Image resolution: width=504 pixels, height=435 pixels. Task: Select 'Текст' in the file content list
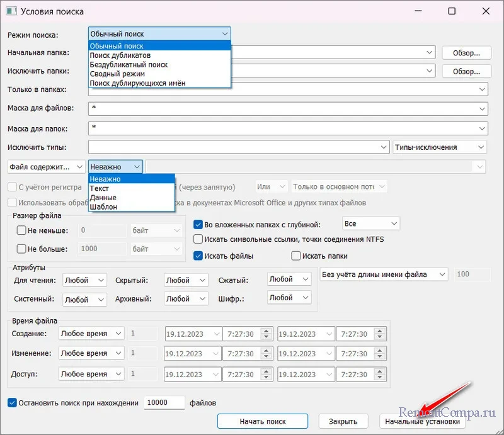100,188
